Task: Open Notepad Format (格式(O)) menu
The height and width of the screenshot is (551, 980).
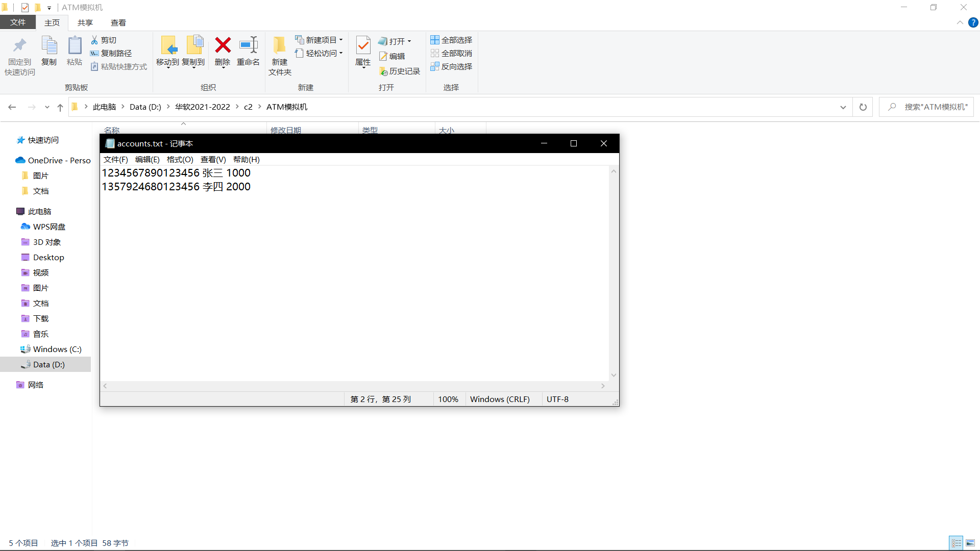Action: [x=180, y=160]
